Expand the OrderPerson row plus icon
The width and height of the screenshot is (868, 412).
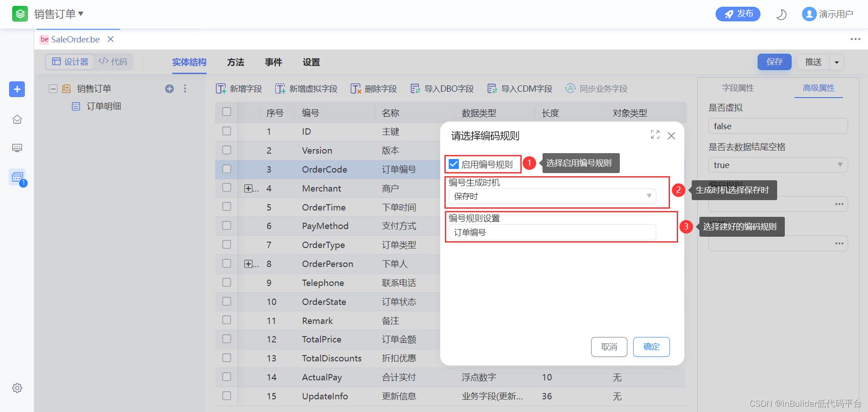point(248,264)
